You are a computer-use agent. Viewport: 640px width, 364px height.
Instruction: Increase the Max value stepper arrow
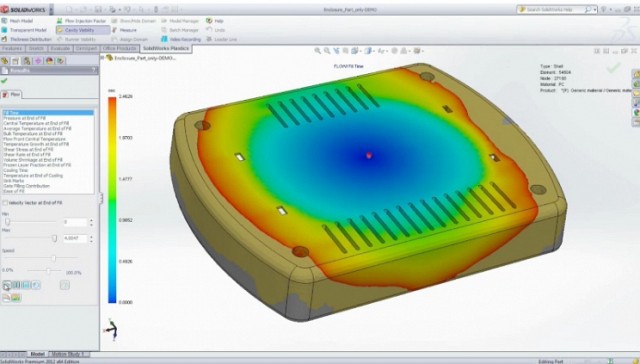click(91, 236)
